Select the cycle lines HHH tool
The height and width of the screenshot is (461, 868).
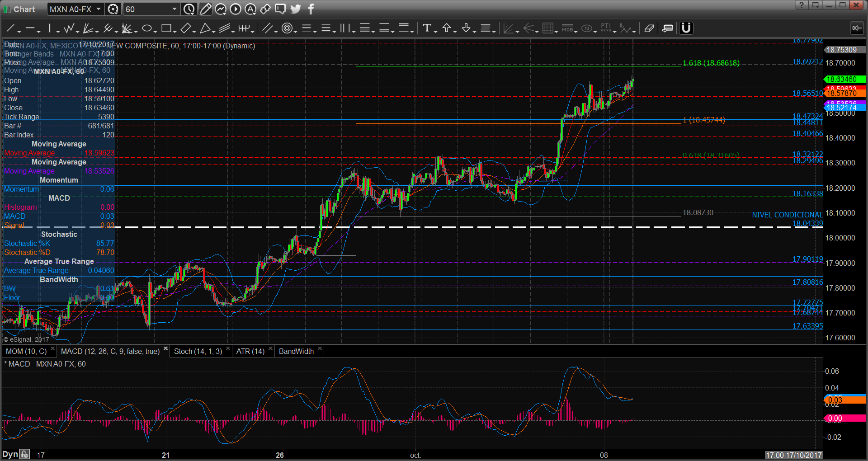244,28
